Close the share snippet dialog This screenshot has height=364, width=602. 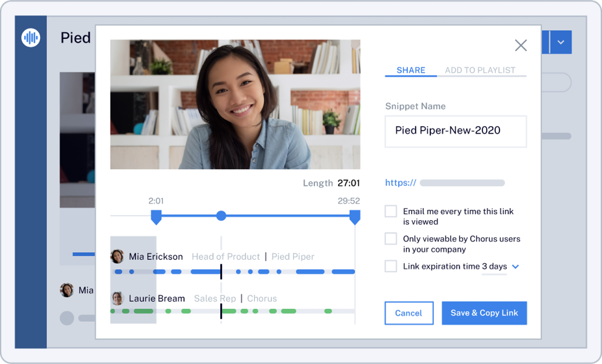click(x=521, y=46)
